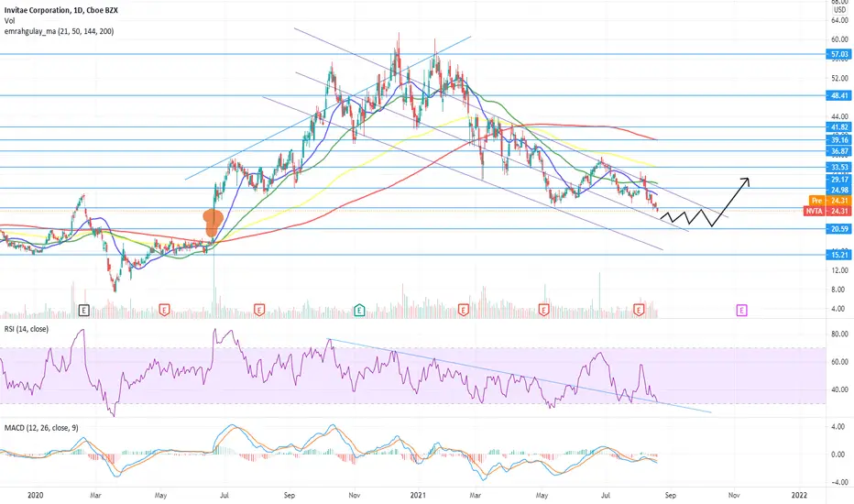This screenshot has height=504, width=854.
Task: Click the red earnings marker near May 2020
Action: click(x=164, y=310)
